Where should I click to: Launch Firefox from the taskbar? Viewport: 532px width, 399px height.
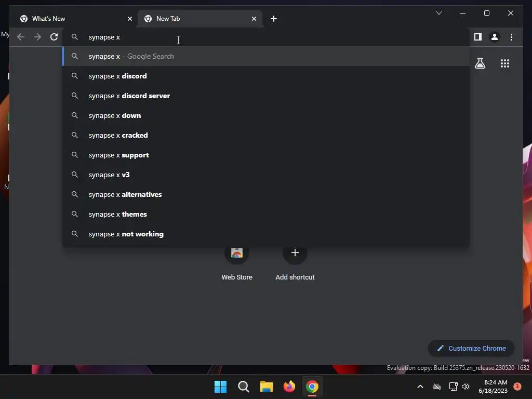coord(289,387)
